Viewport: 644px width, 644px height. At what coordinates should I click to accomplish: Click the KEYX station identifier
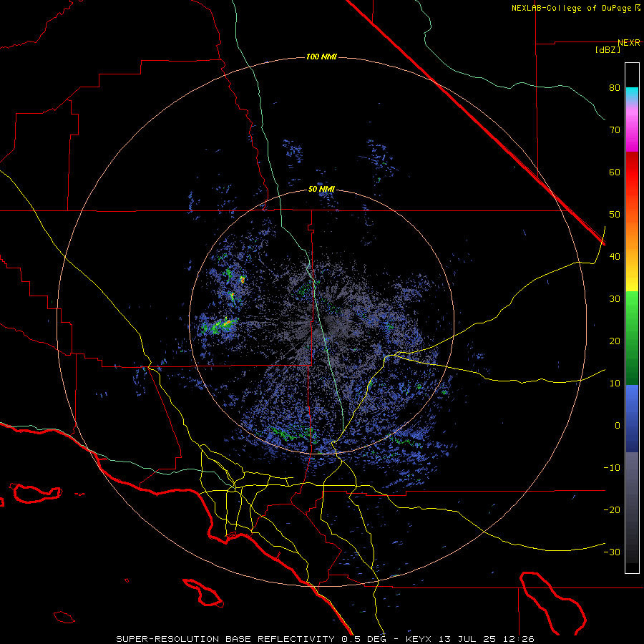tap(419, 639)
